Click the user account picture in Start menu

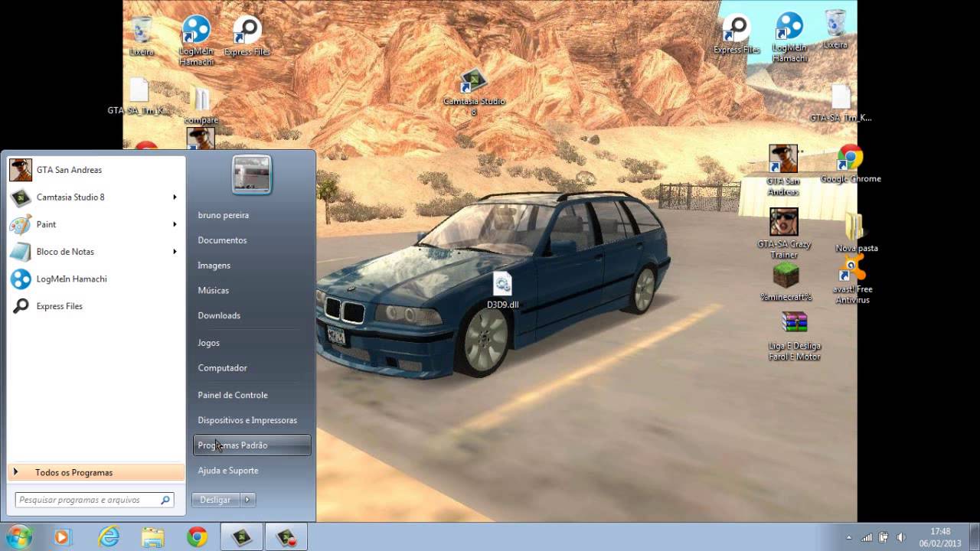click(x=252, y=174)
